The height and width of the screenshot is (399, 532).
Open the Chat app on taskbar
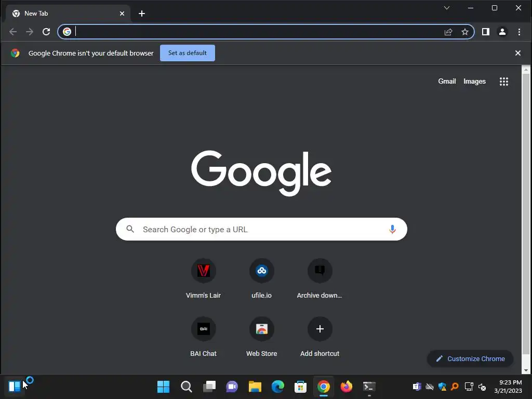[x=232, y=387]
